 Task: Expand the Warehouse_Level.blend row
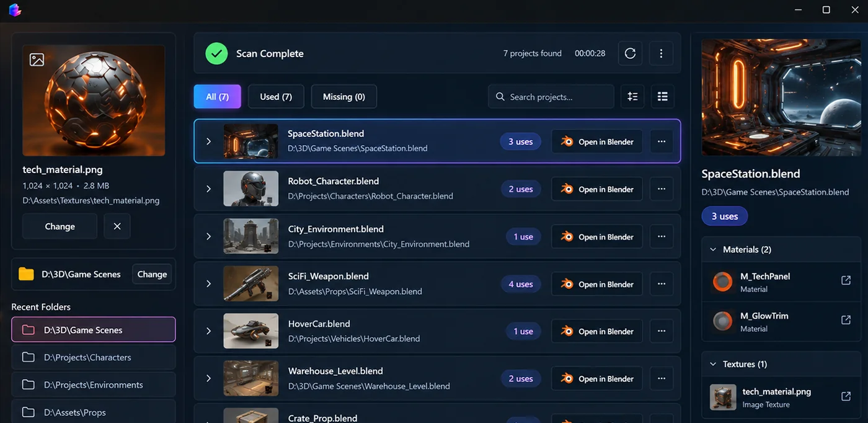pos(209,378)
